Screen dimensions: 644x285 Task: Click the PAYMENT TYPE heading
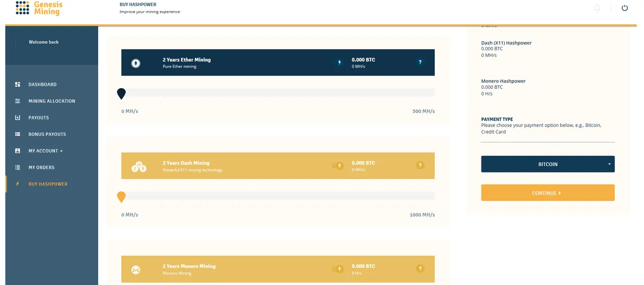tap(497, 119)
